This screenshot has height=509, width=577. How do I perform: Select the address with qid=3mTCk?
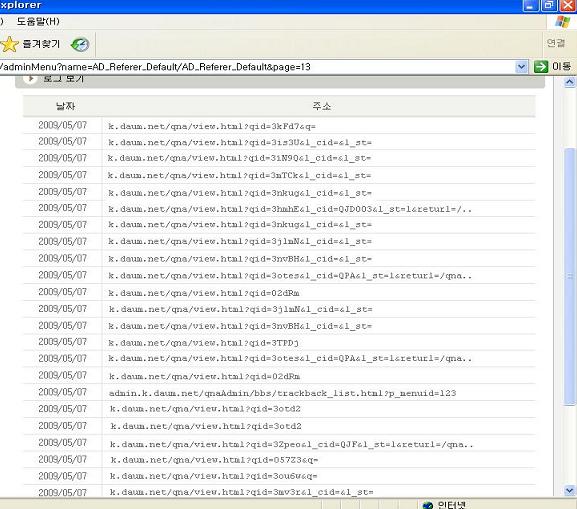(239, 176)
